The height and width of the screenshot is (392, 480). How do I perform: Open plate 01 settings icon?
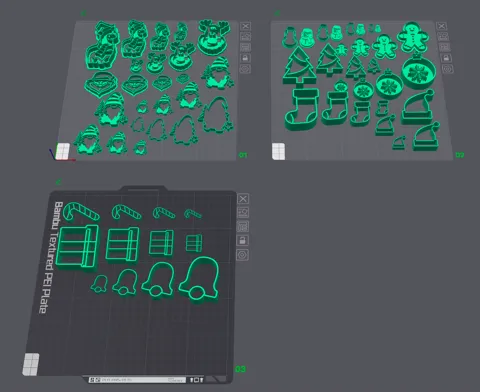tap(245, 69)
